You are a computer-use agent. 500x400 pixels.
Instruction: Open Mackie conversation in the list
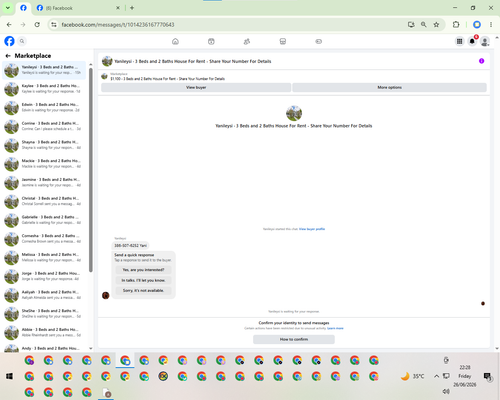[44, 164]
